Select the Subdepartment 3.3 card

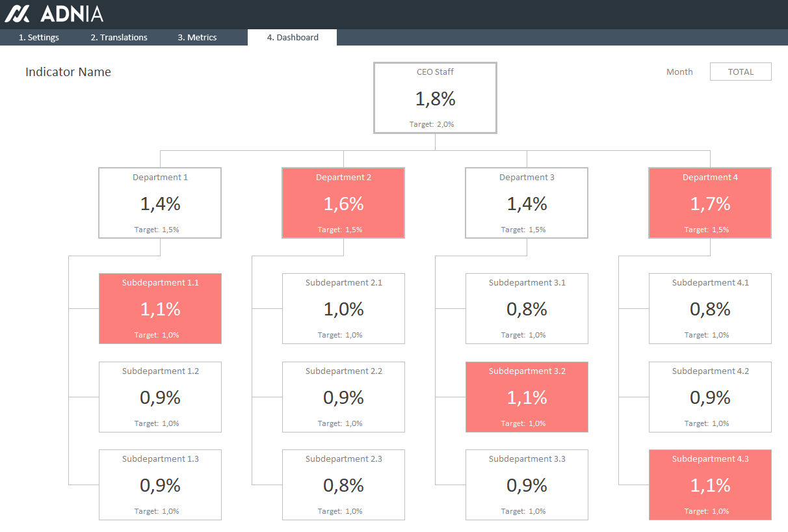(x=527, y=485)
